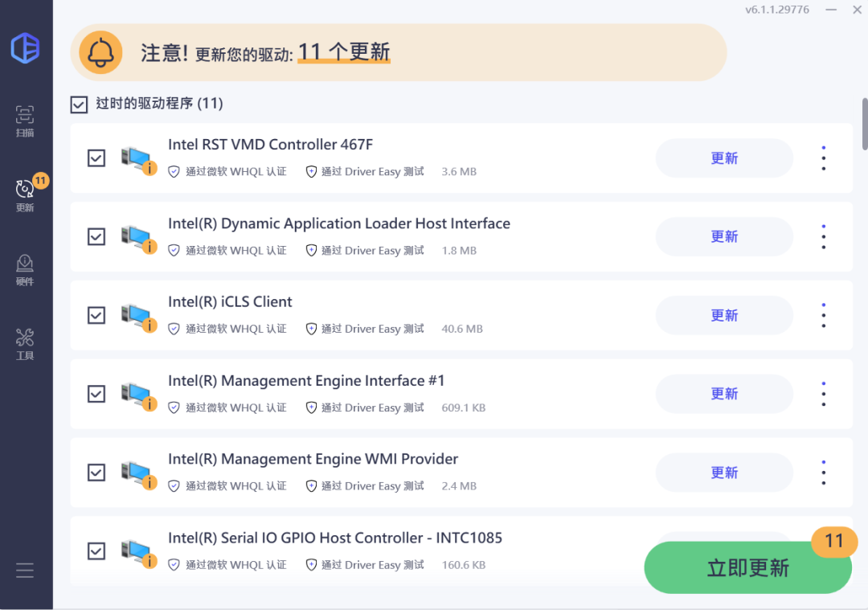Uncheck Intel(R) iCLS Client checkbox

point(96,315)
